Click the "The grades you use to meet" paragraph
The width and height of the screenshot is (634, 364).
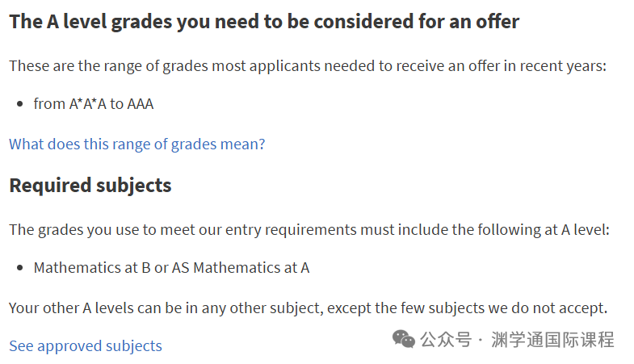point(309,230)
